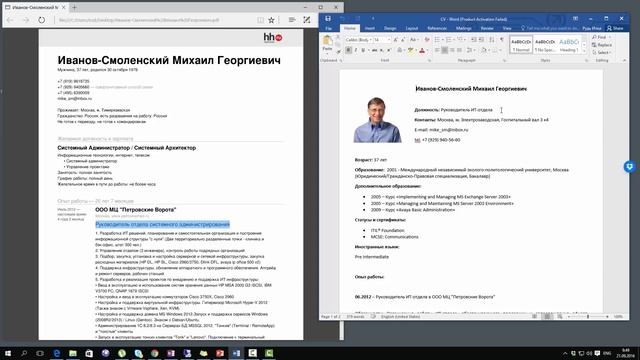This screenshot has width=640, height=360.
Task: Open the File tab in Word
Action: point(329,29)
